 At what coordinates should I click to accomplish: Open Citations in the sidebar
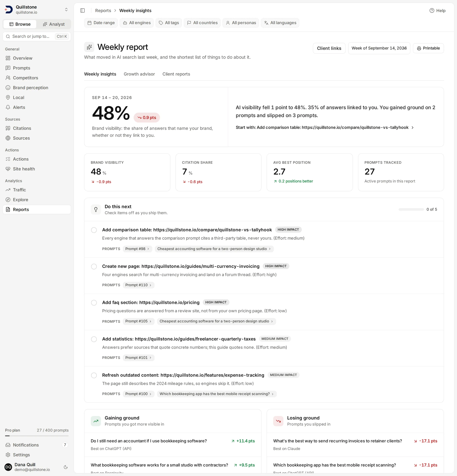click(x=37, y=128)
